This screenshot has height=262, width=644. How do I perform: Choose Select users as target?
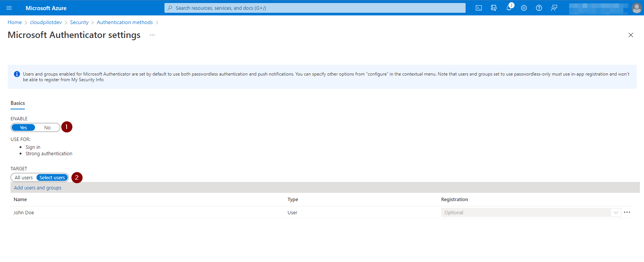(x=52, y=177)
